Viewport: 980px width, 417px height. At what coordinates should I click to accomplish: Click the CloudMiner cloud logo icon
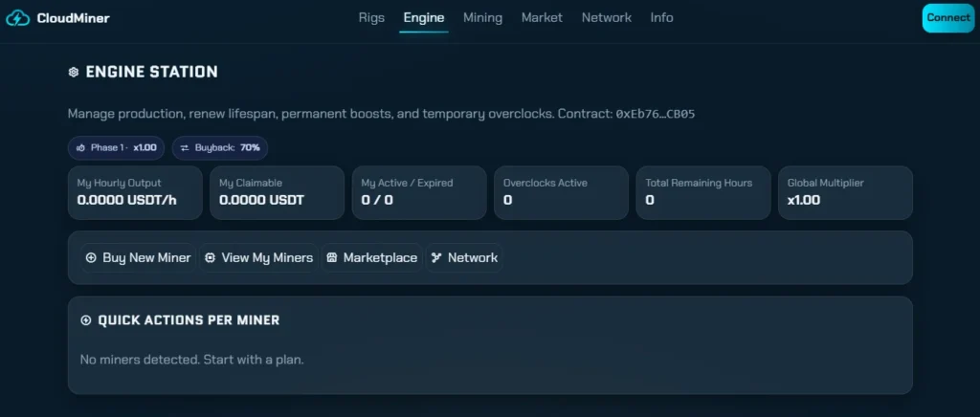pyautogui.click(x=17, y=18)
